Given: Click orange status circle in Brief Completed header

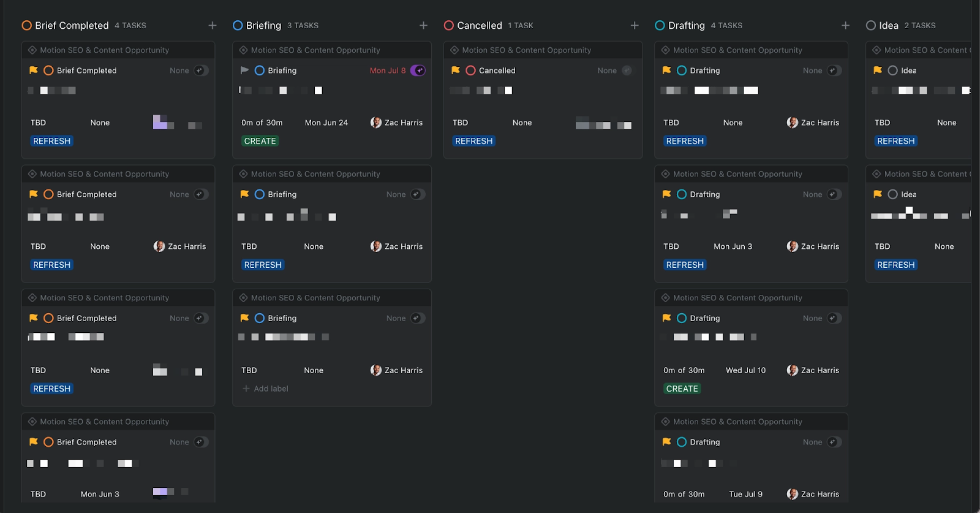Looking at the screenshot, I should point(27,25).
